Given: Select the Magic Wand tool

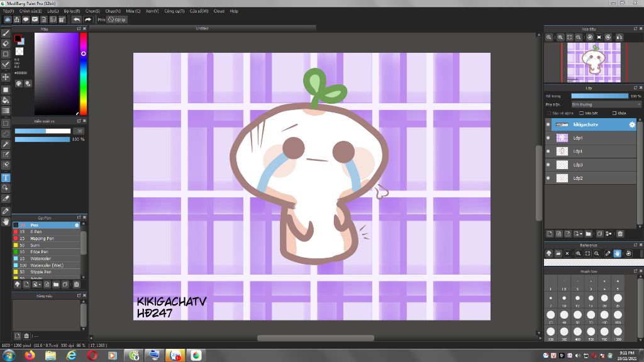Looking at the screenshot, I should pos(6,144).
